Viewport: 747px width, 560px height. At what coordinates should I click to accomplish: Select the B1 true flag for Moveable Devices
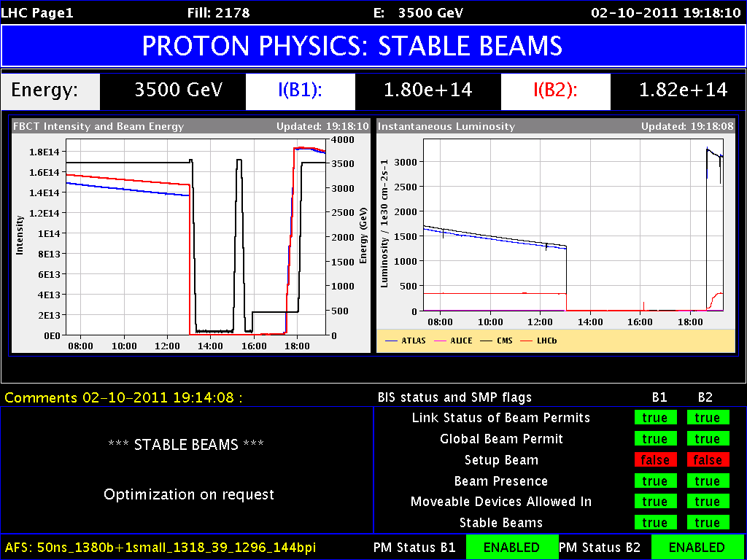click(655, 502)
